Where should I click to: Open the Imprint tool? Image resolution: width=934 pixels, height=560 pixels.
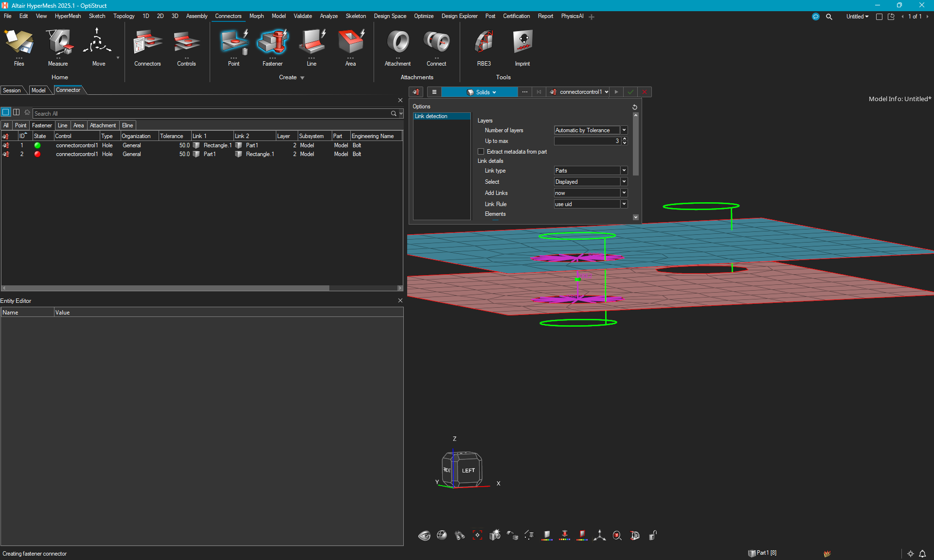click(522, 47)
